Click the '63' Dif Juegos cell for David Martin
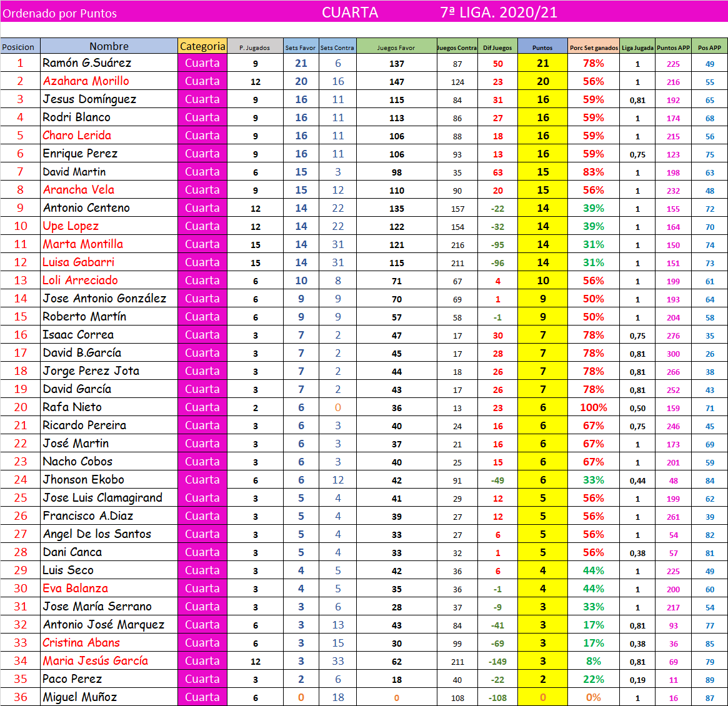Viewport: 728px width, 706px height. 497,172
